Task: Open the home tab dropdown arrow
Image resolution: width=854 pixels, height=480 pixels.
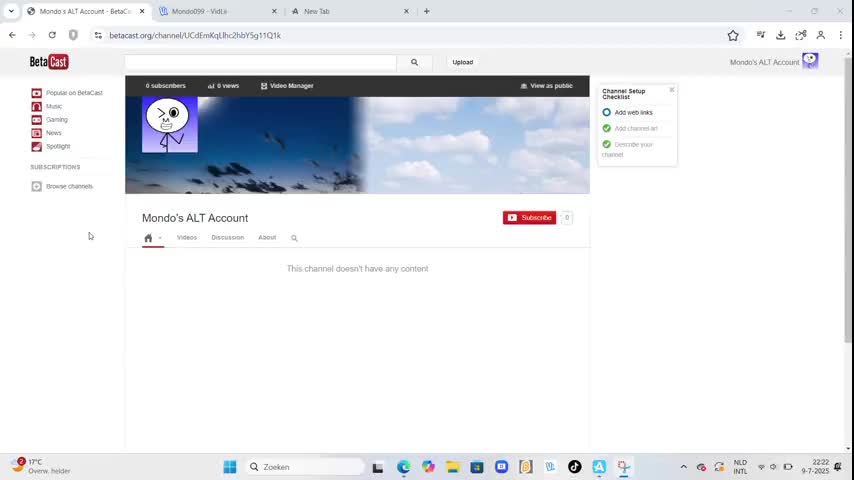Action: (160, 238)
